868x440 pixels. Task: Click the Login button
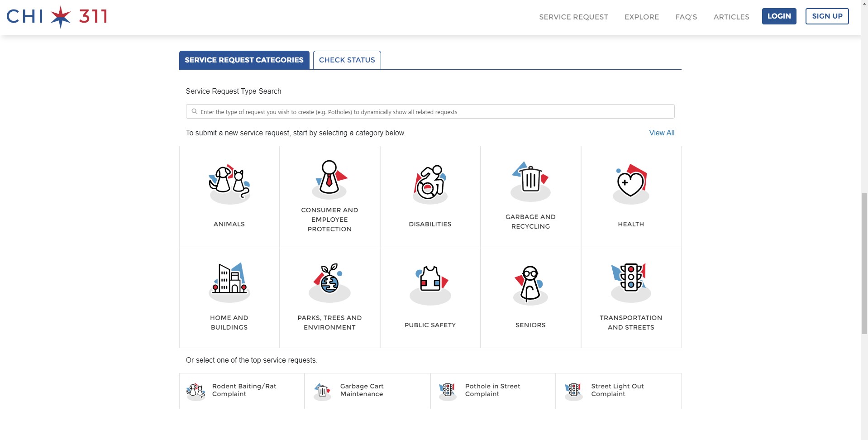click(779, 16)
